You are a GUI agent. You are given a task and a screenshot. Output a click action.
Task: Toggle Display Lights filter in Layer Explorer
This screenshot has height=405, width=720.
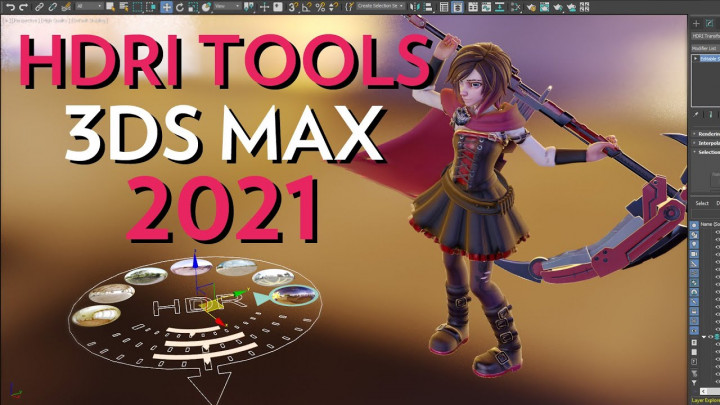click(694, 244)
